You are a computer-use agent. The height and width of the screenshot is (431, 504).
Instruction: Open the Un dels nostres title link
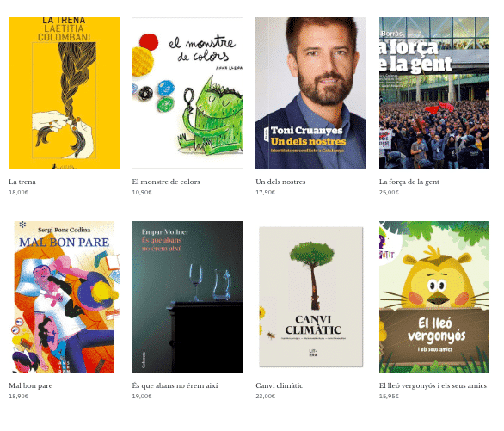[280, 182]
